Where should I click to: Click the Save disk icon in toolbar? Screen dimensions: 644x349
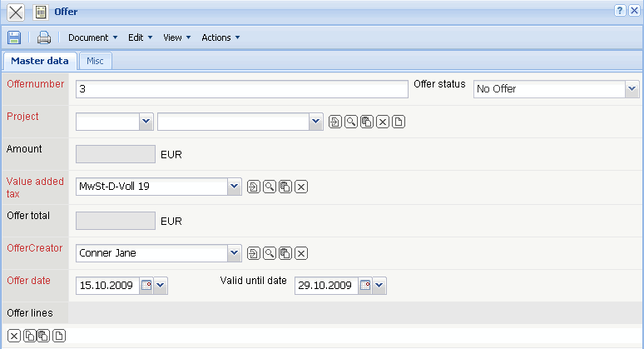[14, 37]
